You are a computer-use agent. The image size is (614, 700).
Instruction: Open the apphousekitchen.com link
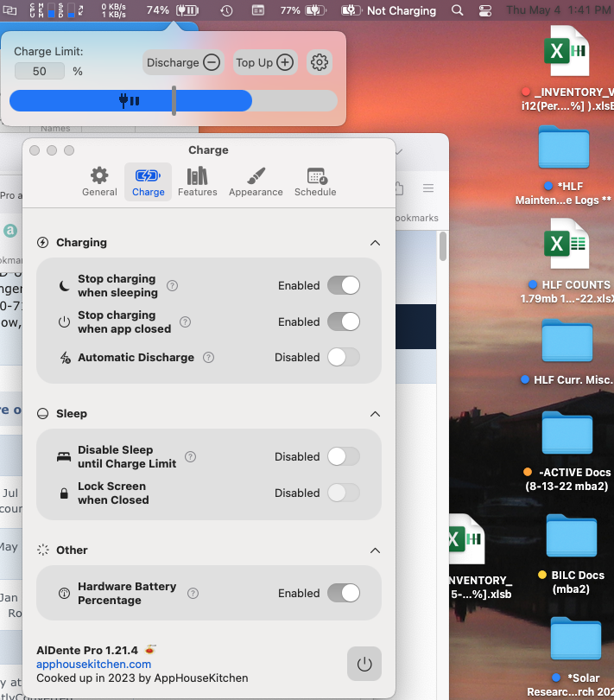pos(94,665)
